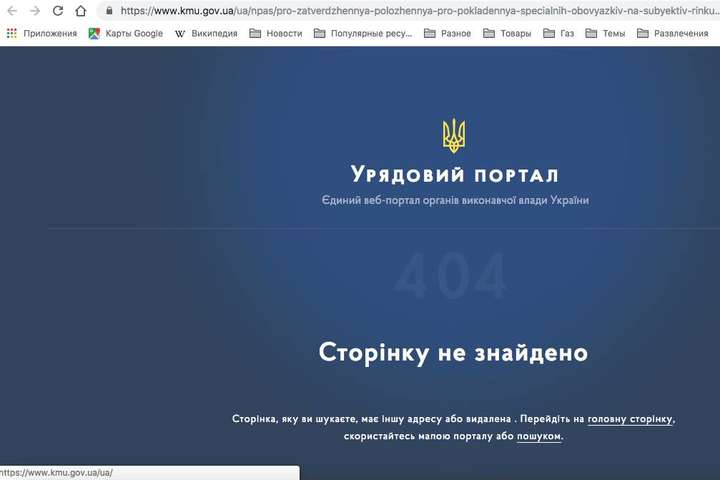The height and width of the screenshot is (480, 720).
Task: Open the Газ bookmarks folder
Action: click(x=558, y=33)
